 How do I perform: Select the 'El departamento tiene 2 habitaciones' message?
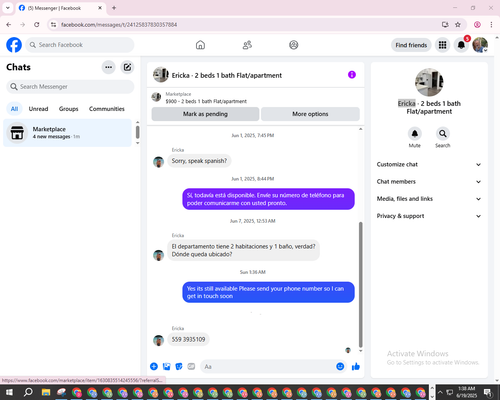click(243, 250)
